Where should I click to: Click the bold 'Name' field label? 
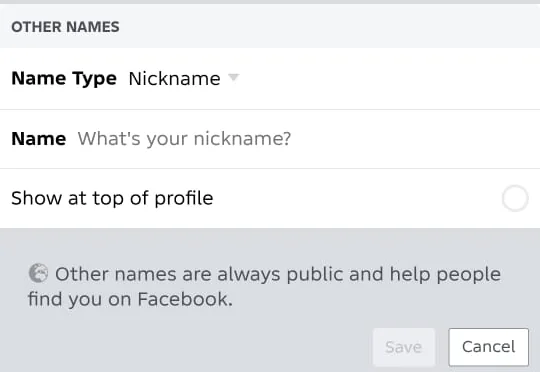pos(39,139)
